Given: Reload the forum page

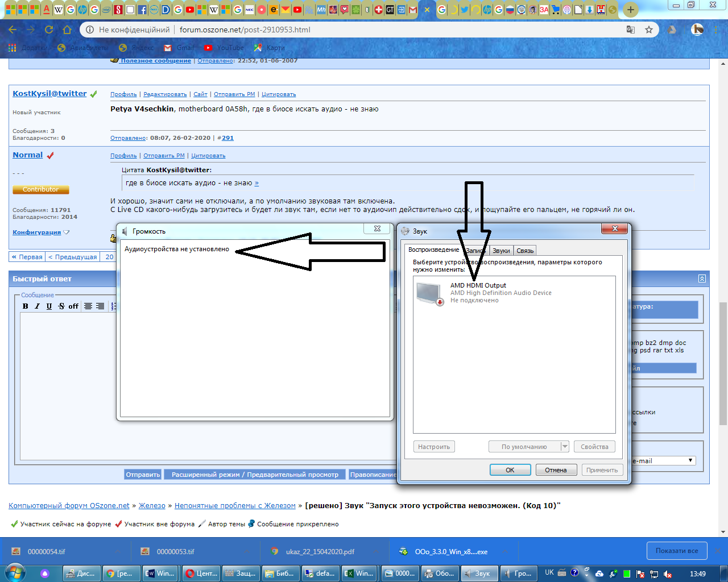Looking at the screenshot, I should pyautogui.click(x=49, y=30).
